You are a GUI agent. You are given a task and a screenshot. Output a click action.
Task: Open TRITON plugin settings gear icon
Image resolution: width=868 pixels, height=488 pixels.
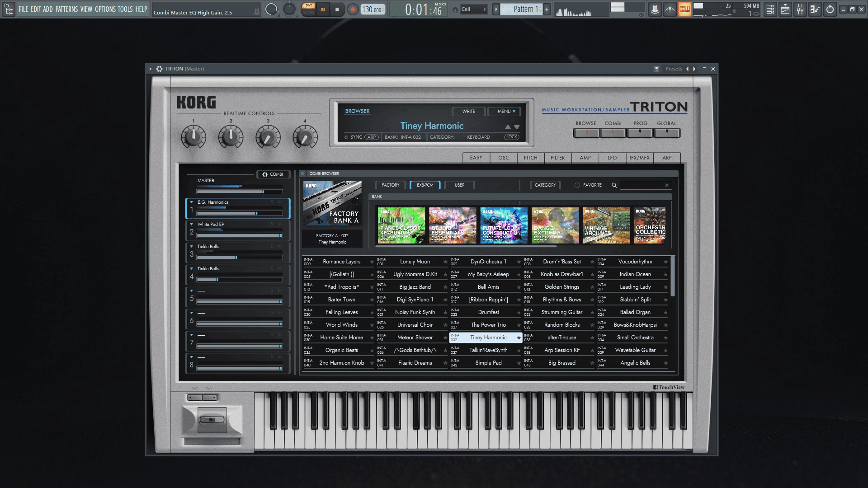coord(159,69)
